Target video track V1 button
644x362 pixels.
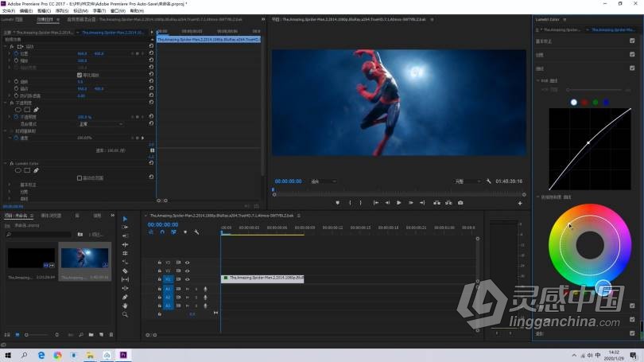tap(168, 279)
